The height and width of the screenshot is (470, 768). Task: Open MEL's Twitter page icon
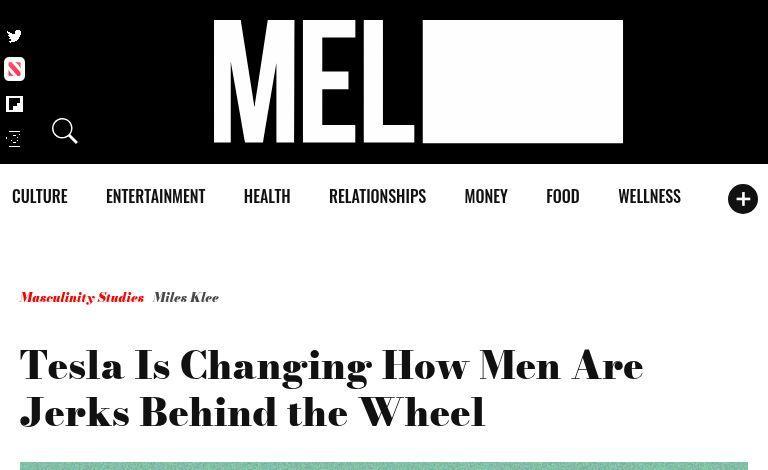(14, 37)
